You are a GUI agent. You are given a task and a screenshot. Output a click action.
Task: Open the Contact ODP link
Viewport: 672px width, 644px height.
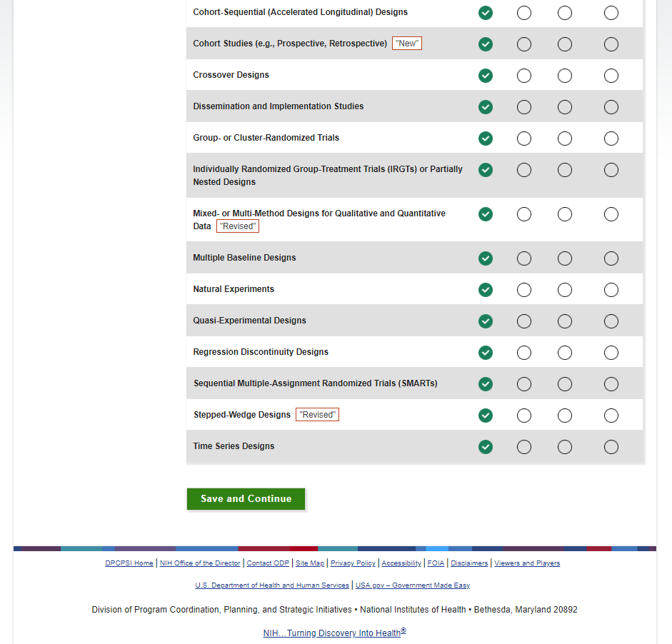point(268,563)
